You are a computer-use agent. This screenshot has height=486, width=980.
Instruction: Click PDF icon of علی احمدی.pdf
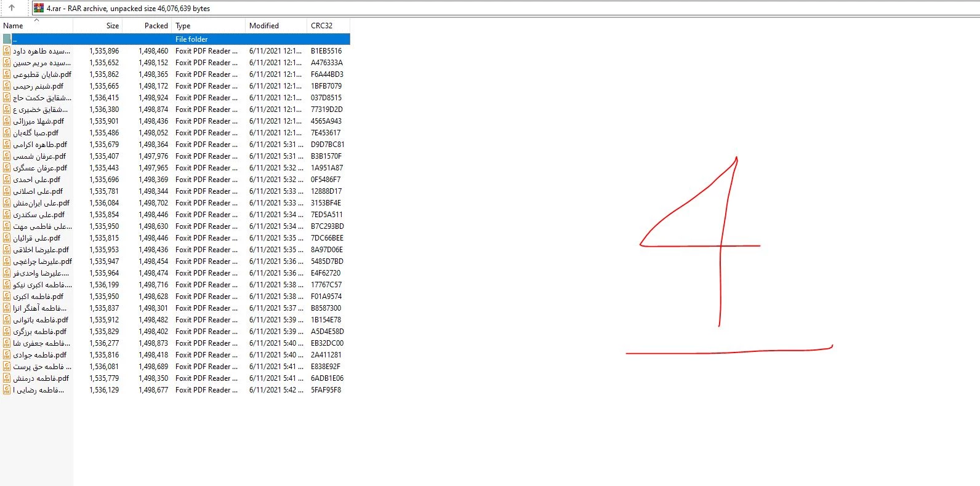tap(7, 180)
